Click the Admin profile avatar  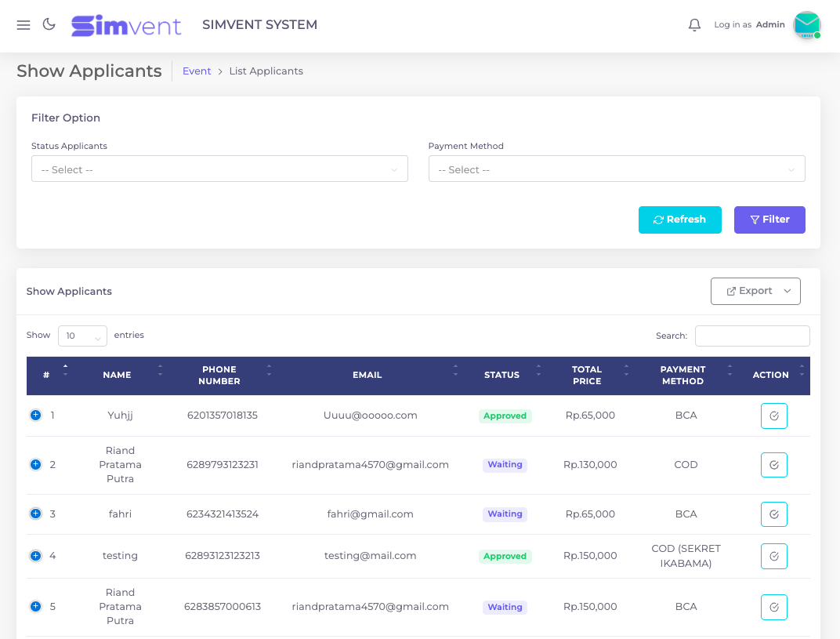coord(806,25)
